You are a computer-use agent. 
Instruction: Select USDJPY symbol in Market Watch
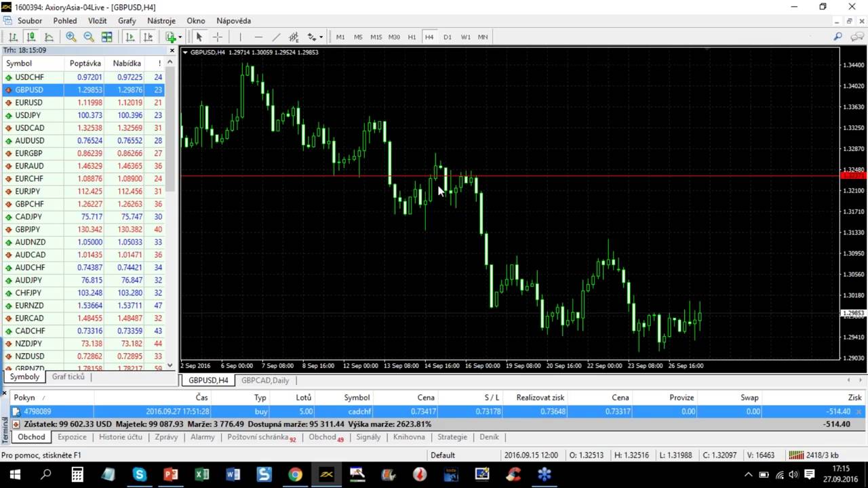pyautogui.click(x=28, y=115)
